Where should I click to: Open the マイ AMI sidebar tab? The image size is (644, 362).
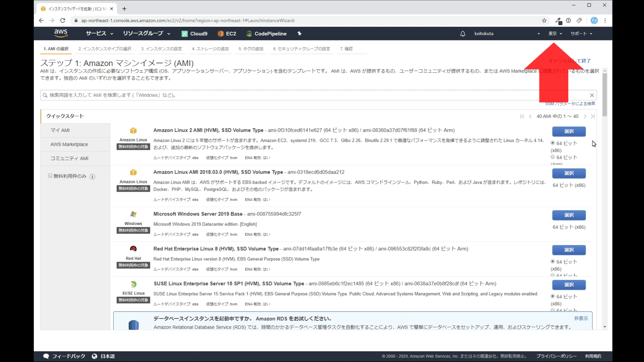[75, 130]
